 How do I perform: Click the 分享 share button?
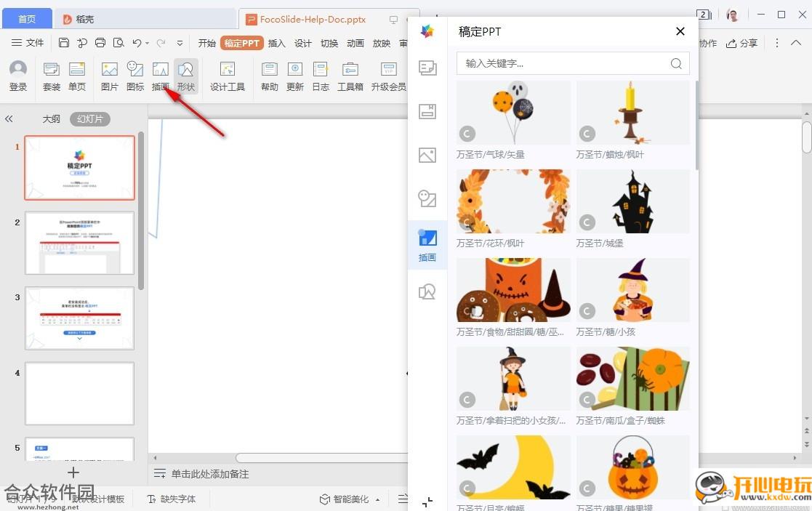pyautogui.click(x=742, y=43)
